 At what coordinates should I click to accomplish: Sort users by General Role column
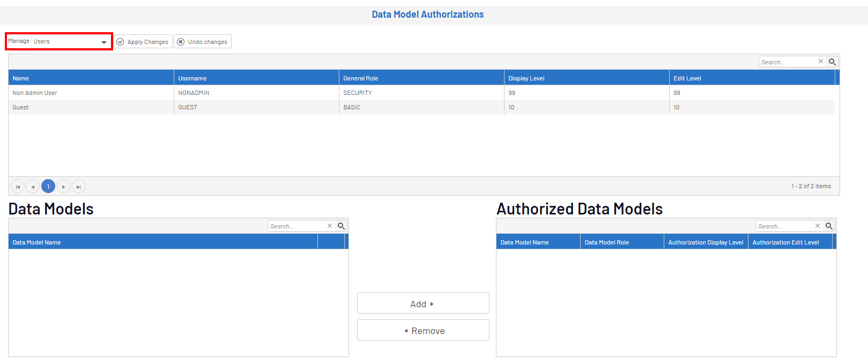coord(361,78)
